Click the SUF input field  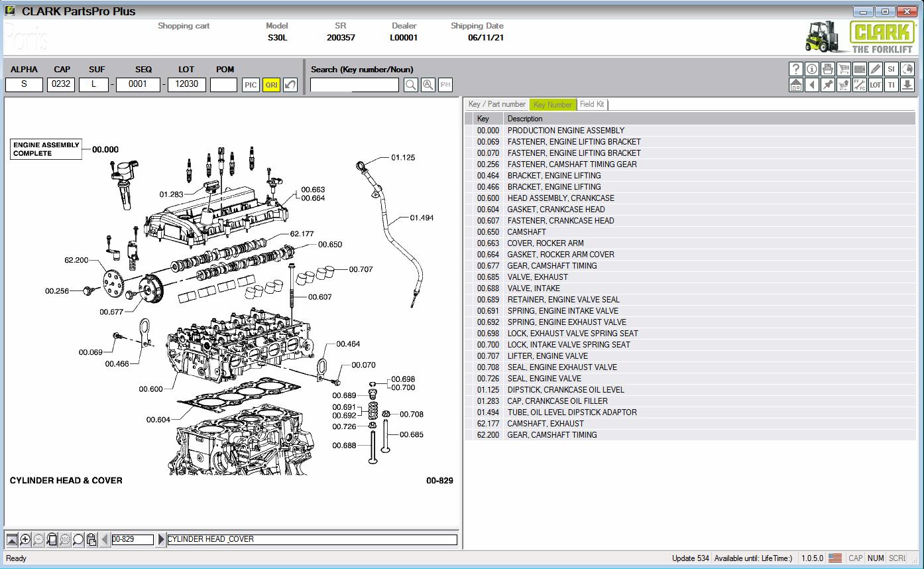pyautogui.click(x=93, y=84)
